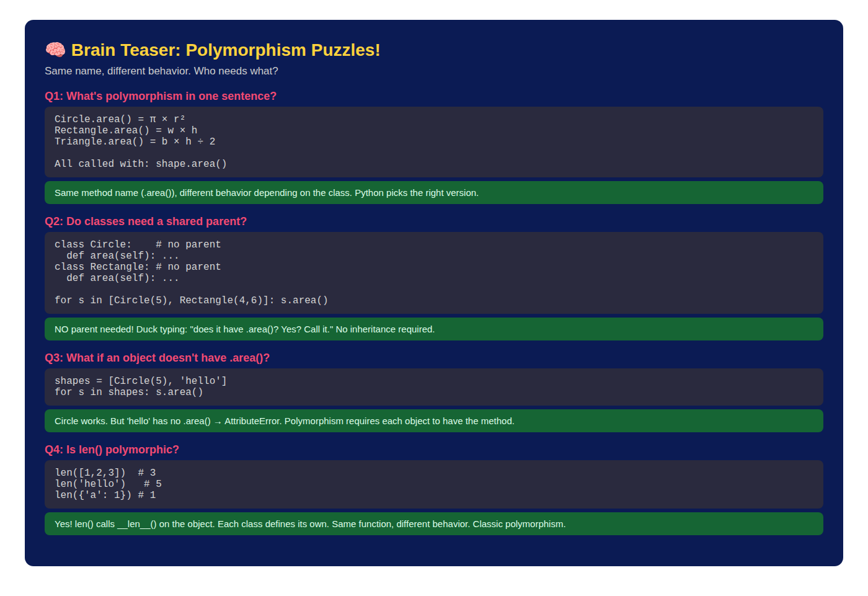
Task: Click the 'Rectangle.area() = w × h' code line
Action: click(x=126, y=130)
